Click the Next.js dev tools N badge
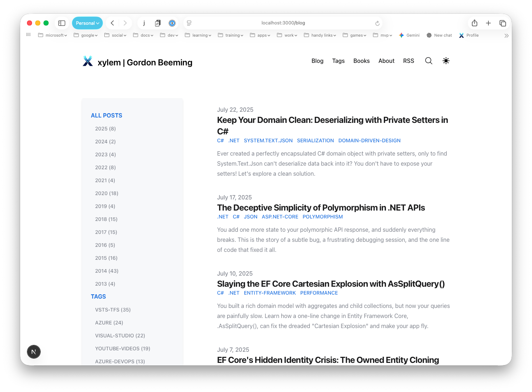Image resolution: width=532 pixels, height=392 pixels. [x=34, y=352]
